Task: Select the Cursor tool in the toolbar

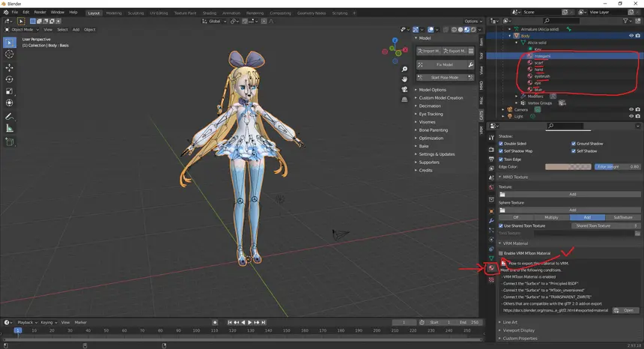Action: (10, 54)
